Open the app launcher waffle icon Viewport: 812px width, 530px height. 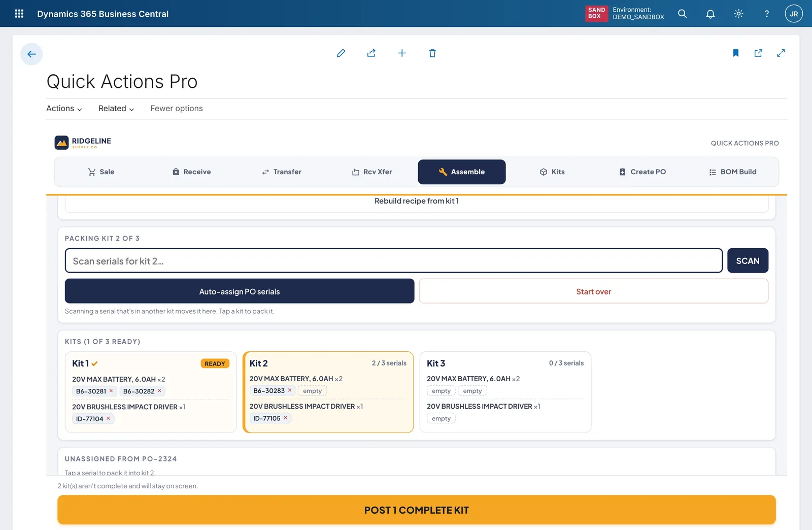pos(19,14)
